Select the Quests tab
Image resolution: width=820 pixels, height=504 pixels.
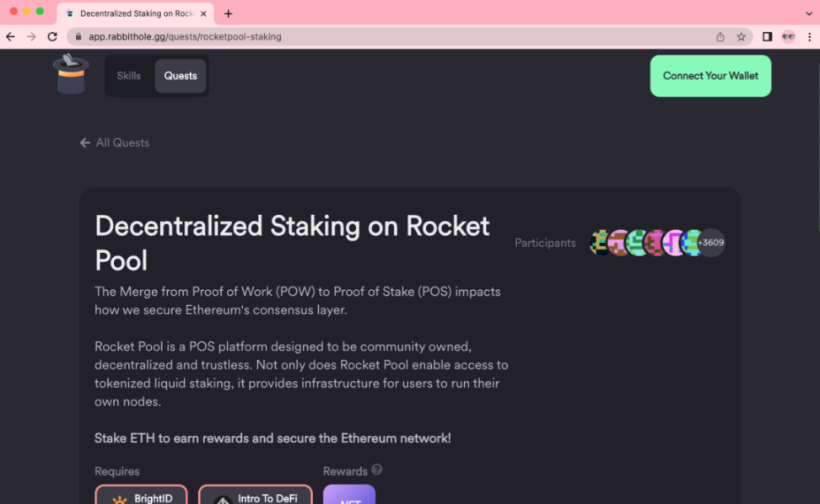[181, 76]
